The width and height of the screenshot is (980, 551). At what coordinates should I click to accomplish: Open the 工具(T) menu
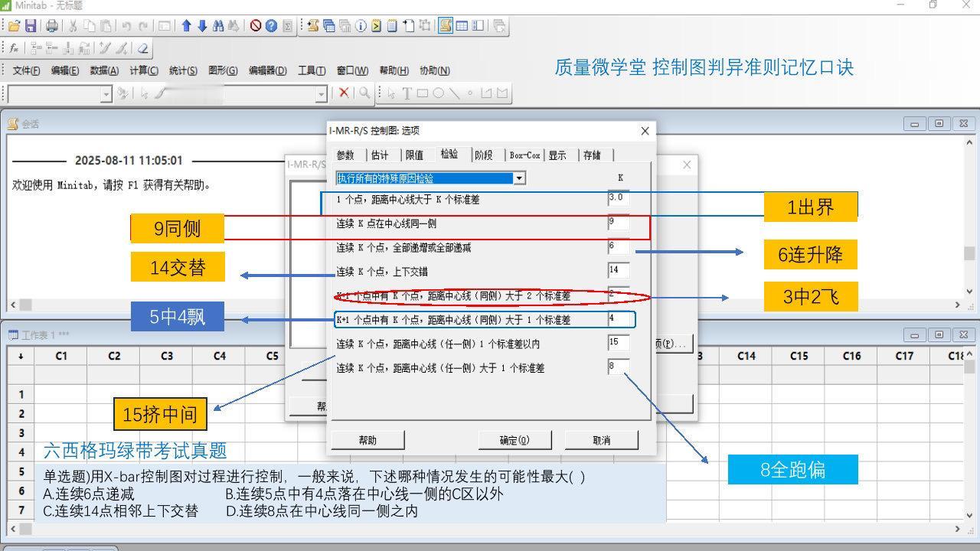[x=312, y=70]
